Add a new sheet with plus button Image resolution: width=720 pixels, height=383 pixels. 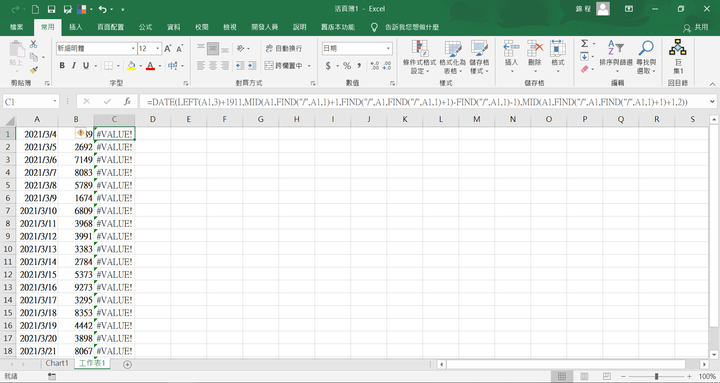128,364
